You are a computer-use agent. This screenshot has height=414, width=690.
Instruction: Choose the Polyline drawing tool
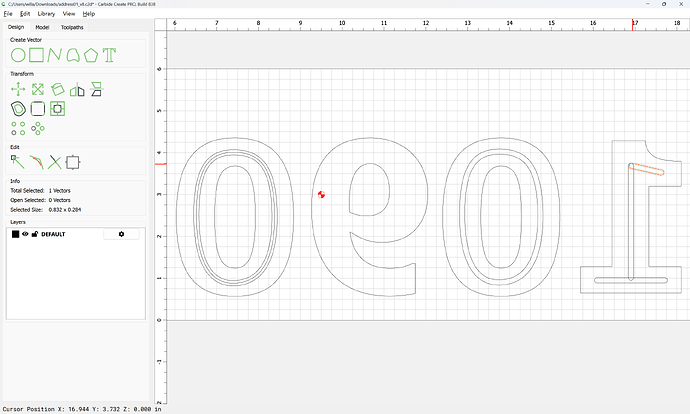[x=55, y=54]
